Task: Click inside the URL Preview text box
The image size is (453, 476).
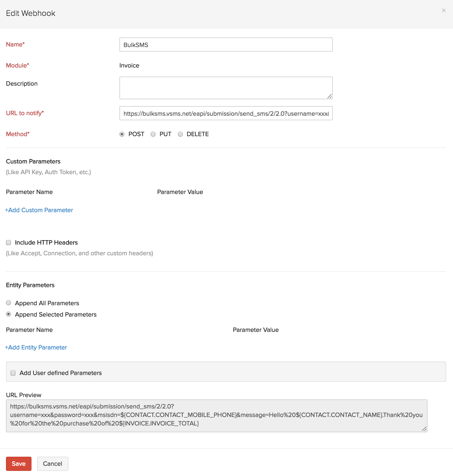Action: tap(216, 416)
